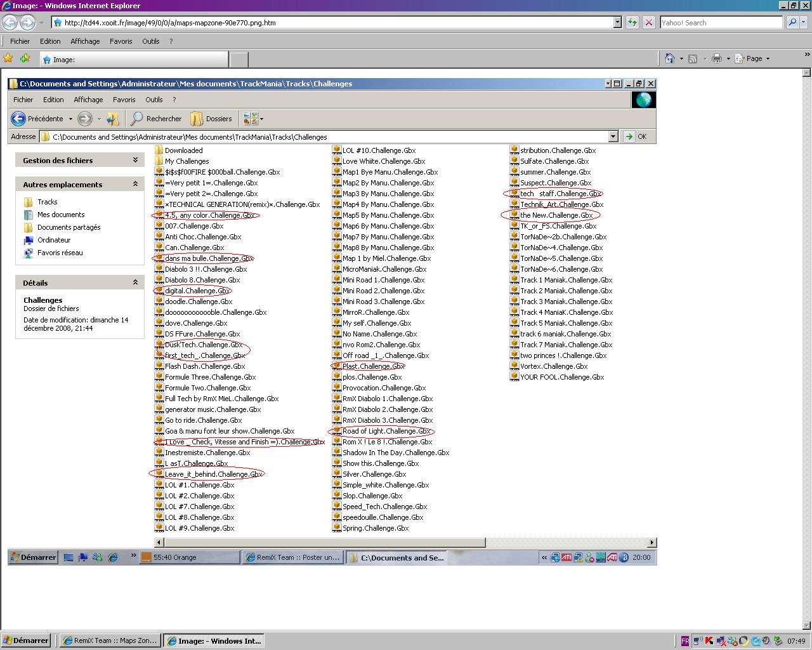Select the file 007.Challenge.Gbx
Screen dimensions: 812x650
pyautogui.click(x=190, y=226)
